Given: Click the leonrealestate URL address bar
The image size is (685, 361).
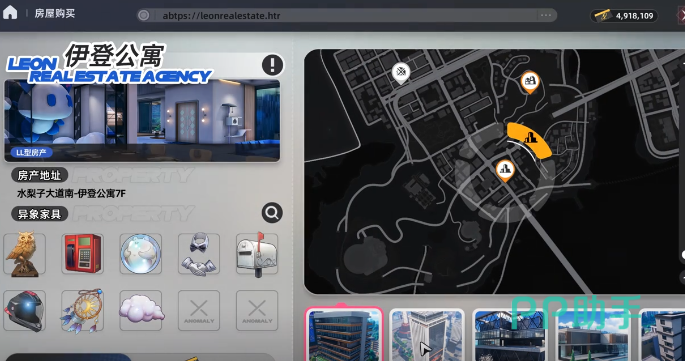Looking at the screenshot, I should tap(347, 16).
